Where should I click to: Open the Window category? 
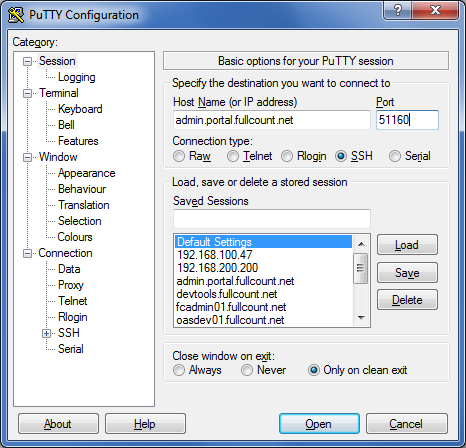(x=58, y=157)
